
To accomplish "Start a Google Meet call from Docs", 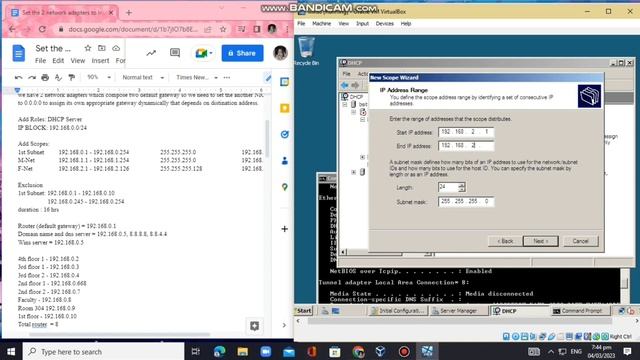I will tap(201, 53).
